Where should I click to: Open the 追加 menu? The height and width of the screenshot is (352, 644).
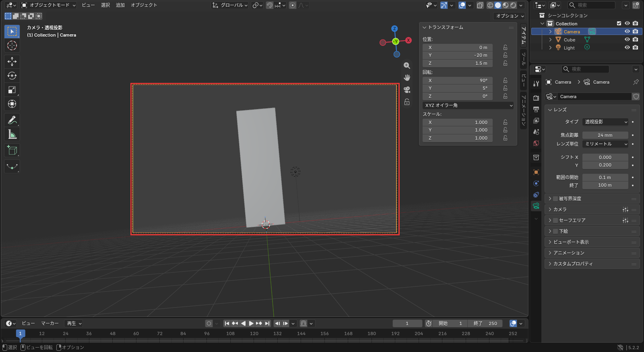(120, 5)
